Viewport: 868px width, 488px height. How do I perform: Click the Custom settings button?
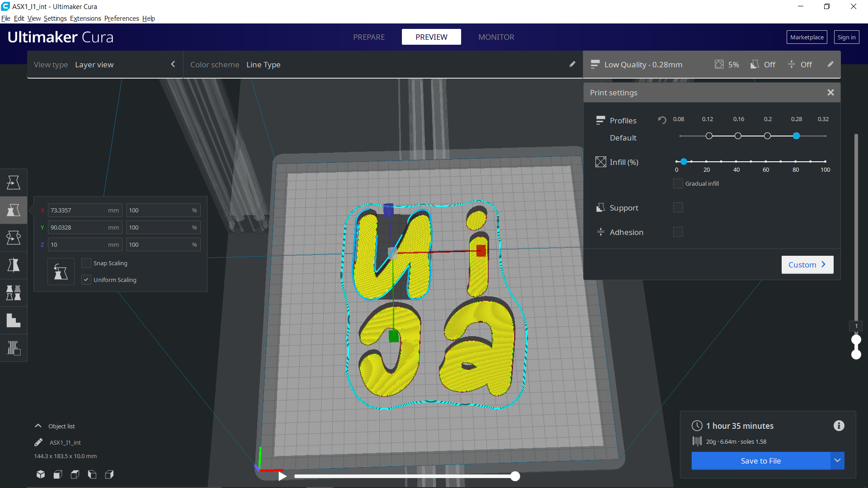807,265
